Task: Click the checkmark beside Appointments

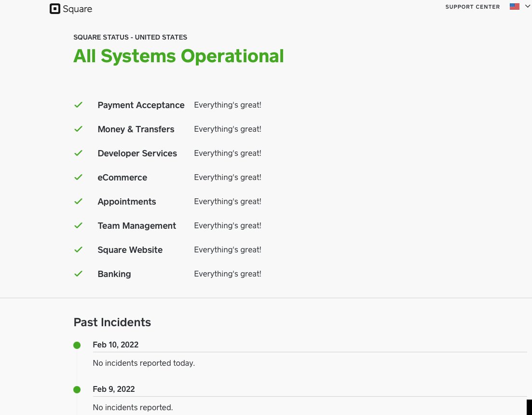Action: 78,201
